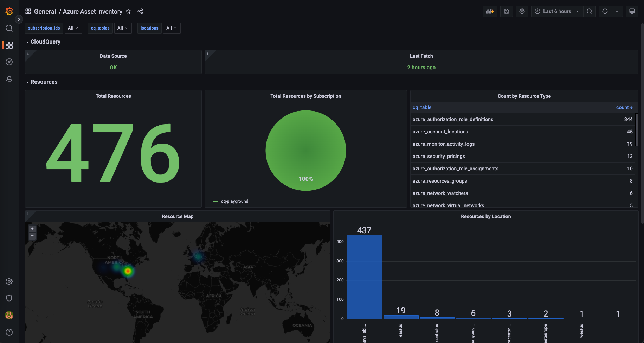This screenshot has width=644, height=343.
Task: Share the dashboard via share icon
Action: pos(140,11)
